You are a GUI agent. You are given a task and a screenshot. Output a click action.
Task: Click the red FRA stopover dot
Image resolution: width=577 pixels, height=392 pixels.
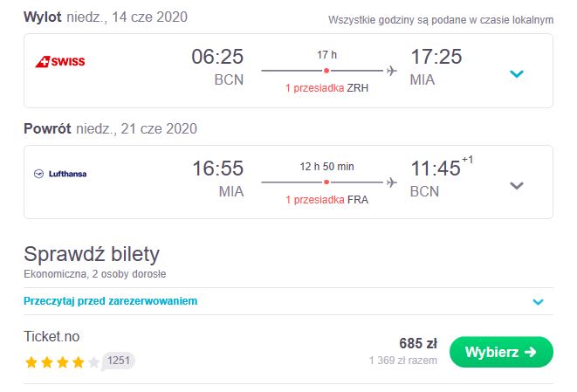pyautogui.click(x=326, y=182)
